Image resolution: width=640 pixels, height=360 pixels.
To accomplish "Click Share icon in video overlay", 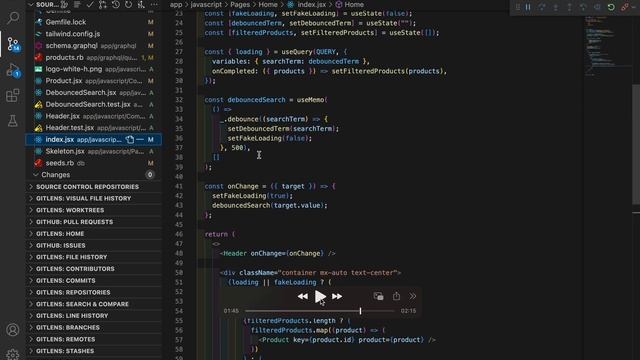I will (396, 296).
